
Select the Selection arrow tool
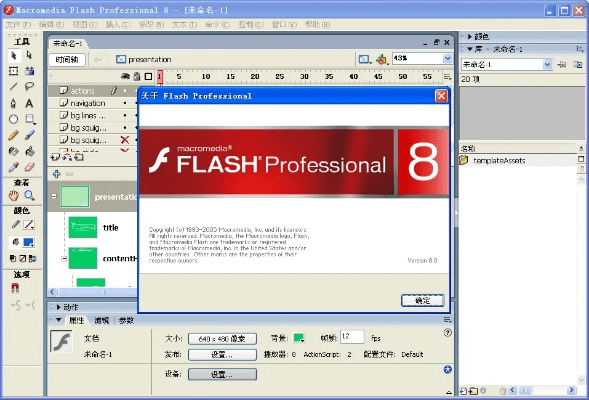pyautogui.click(x=14, y=56)
